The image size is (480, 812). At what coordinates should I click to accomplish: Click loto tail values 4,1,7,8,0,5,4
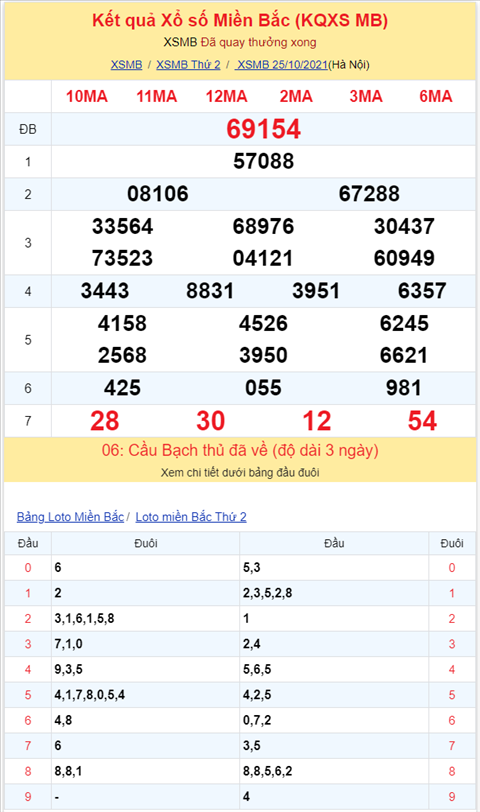pyautogui.click(x=90, y=695)
